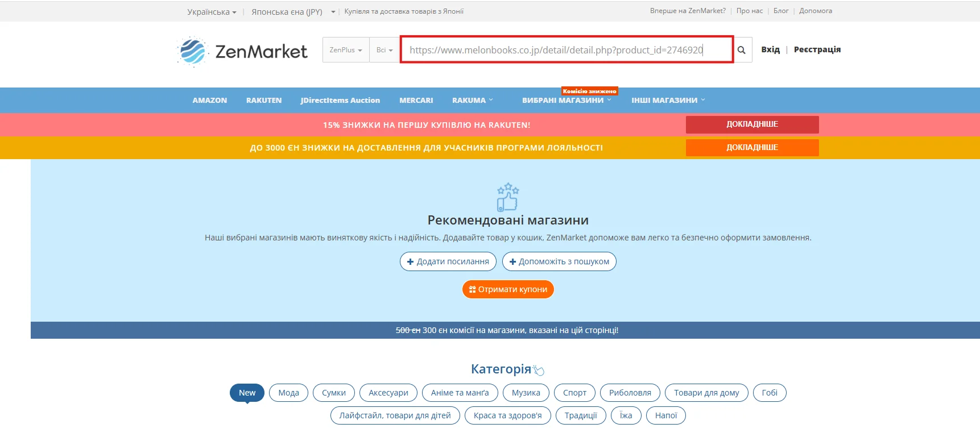Open the AMAZON tab
The height and width of the screenshot is (445, 980).
click(210, 100)
